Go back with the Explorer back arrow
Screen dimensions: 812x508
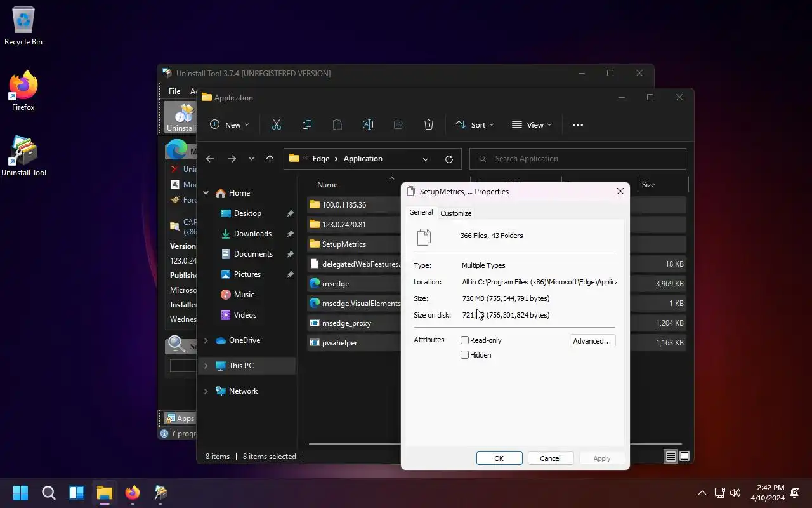pyautogui.click(x=210, y=159)
